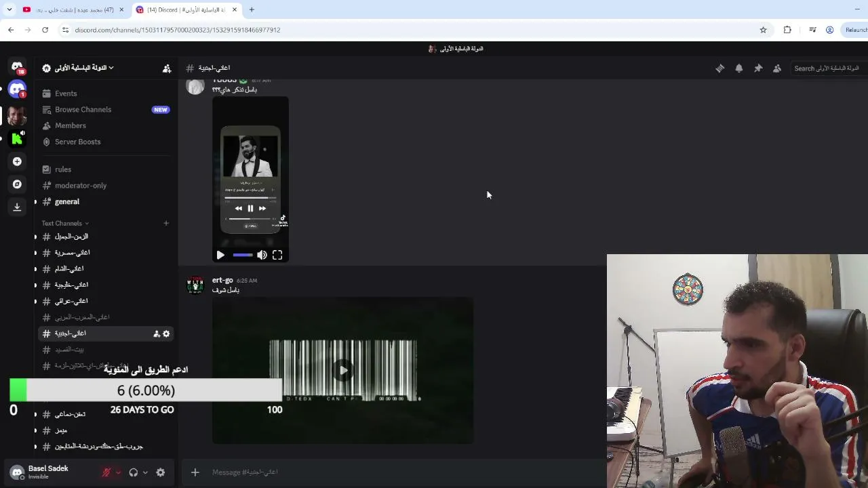Go back in Chrome
This screenshot has height=488, width=868.
11,30
